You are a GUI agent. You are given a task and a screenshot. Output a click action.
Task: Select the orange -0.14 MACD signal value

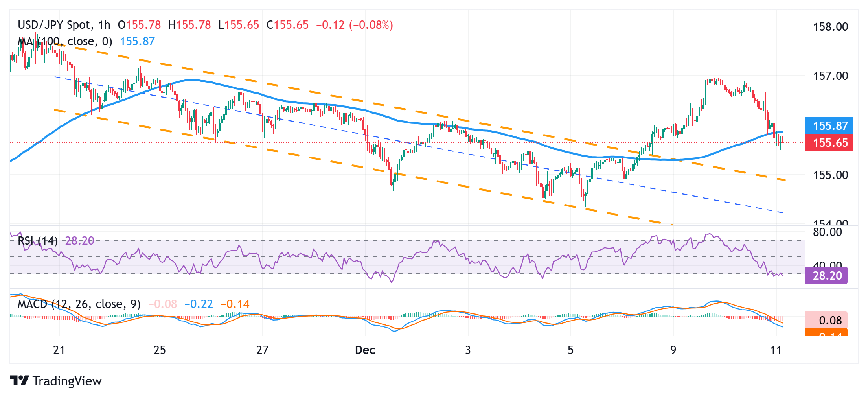point(235,304)
